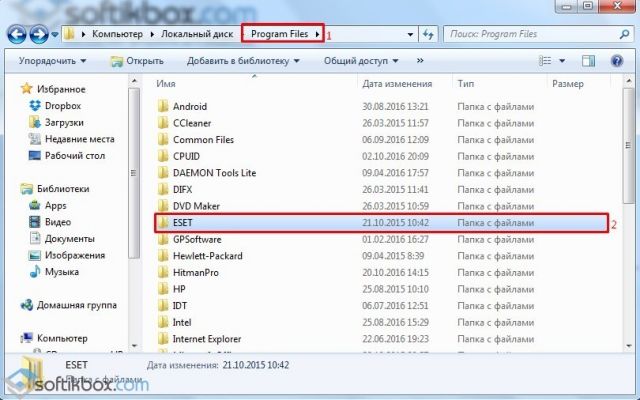Open the Общий доступ menu
The width and height of the screenshot is (640, 400).
(x=361, y=61)
